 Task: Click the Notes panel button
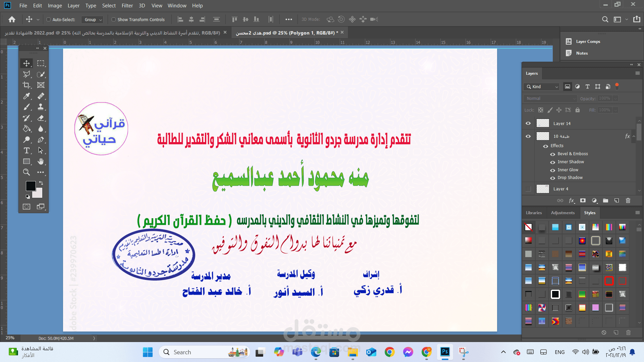coord(582,53)
